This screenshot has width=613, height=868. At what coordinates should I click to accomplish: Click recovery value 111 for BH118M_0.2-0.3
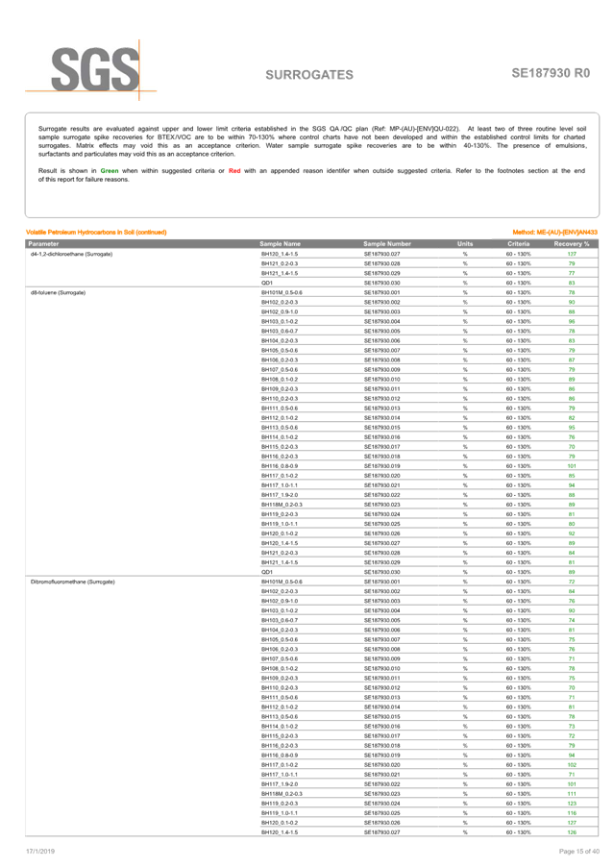572,794
